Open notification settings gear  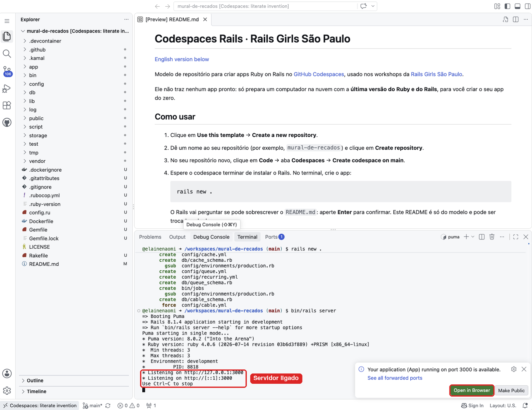(x=514, y=369)
